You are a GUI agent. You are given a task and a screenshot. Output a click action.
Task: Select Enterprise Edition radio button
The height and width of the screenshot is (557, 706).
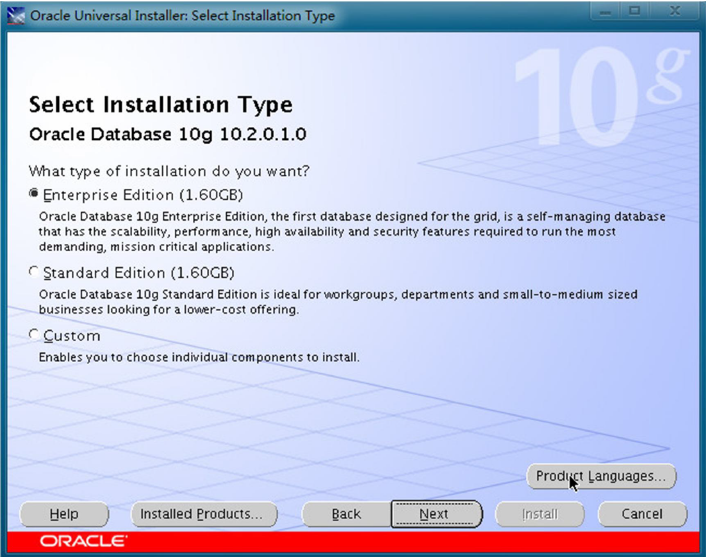(x=34, y=194)
